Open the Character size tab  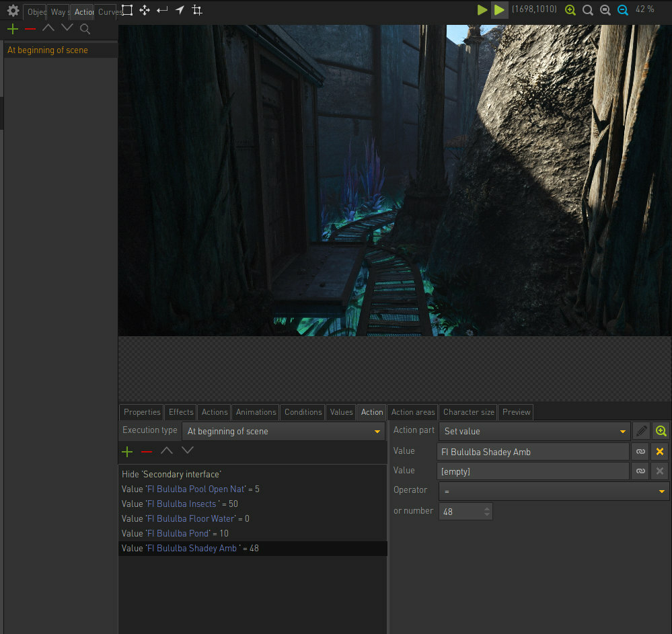pyautogui.click(x=468, y=412)
